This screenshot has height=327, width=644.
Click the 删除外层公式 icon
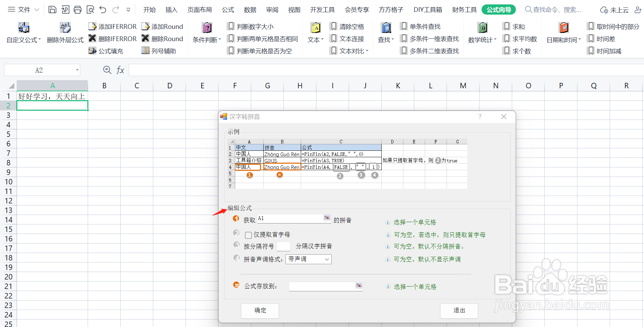pos(65,33)
